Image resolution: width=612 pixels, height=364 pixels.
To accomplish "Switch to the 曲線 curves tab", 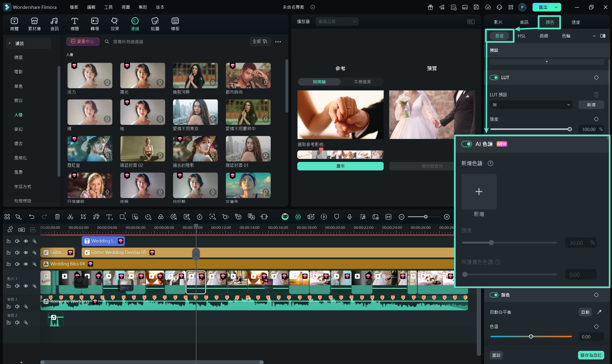I will pos(544,36).
